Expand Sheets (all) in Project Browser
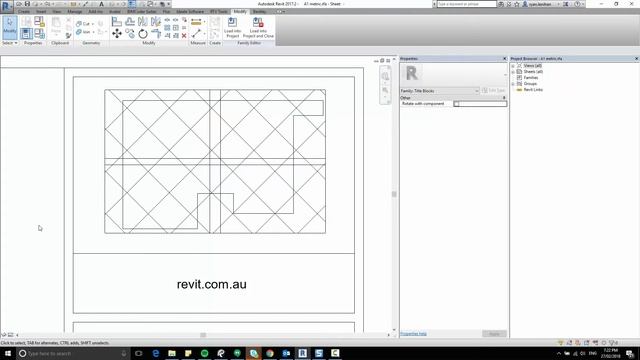 (x=513, y=72)
